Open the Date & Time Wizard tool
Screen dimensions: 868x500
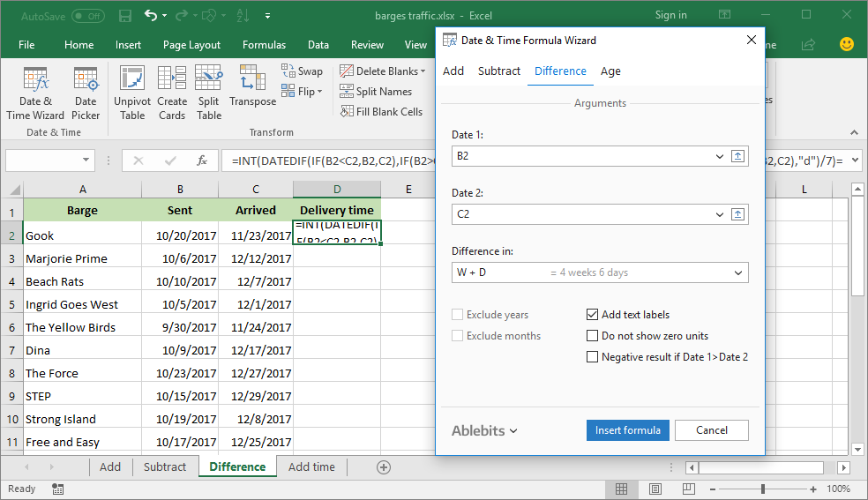click(x=35, y=93)
